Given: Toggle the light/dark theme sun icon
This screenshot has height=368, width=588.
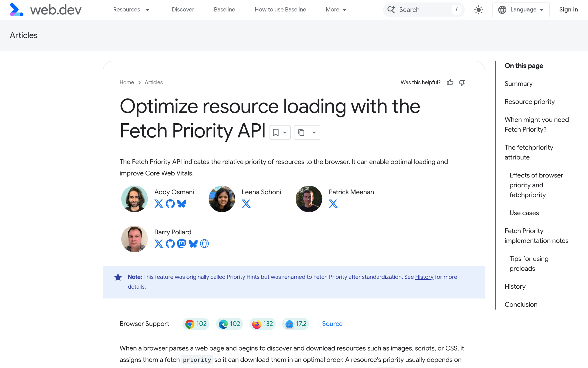Looking at the screenshot, I should point(478,10).
